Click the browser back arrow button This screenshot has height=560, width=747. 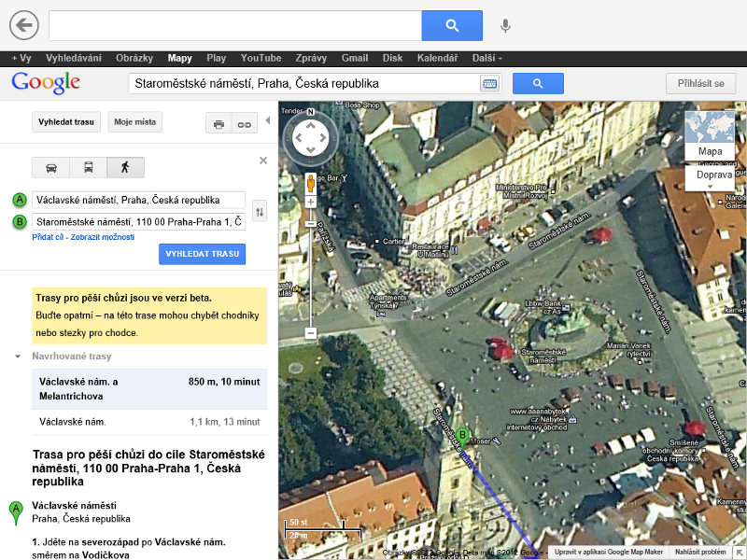coord(23,25)
